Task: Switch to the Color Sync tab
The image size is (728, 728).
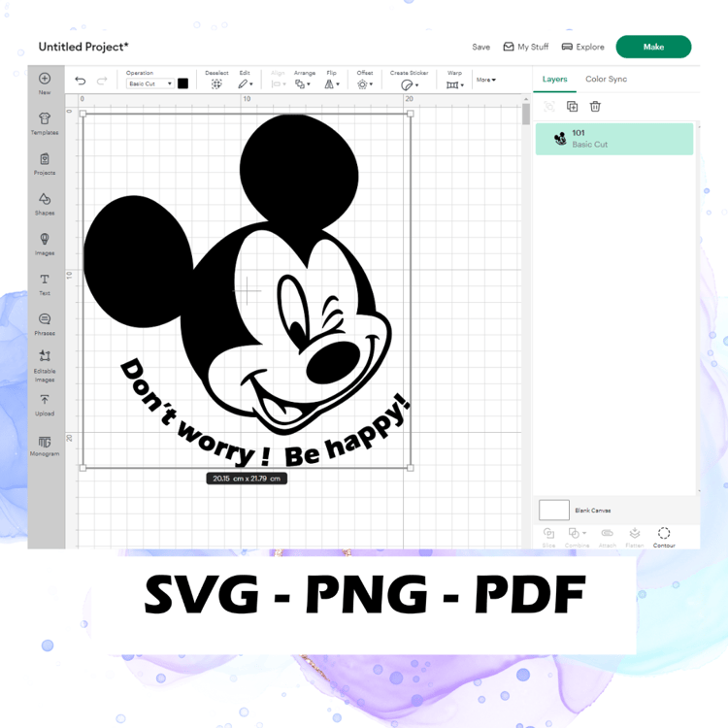Action: tap(606, 79)
